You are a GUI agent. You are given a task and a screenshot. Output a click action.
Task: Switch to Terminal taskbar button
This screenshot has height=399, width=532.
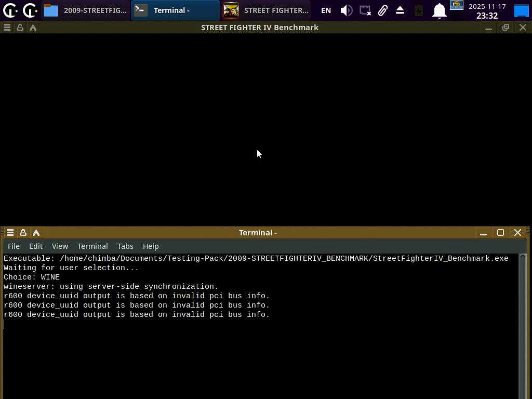click(176, 10)
